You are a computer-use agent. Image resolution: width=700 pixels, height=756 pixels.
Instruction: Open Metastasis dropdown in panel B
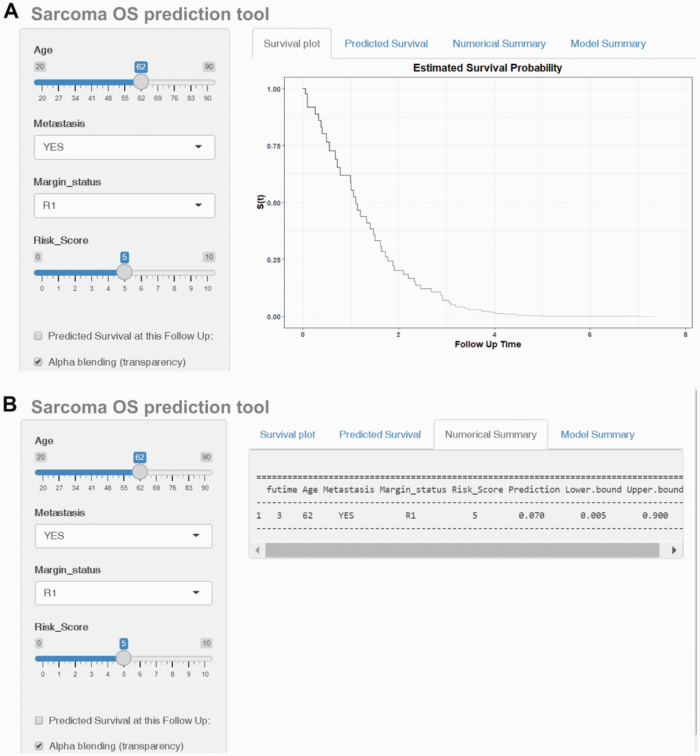(124, 536)
